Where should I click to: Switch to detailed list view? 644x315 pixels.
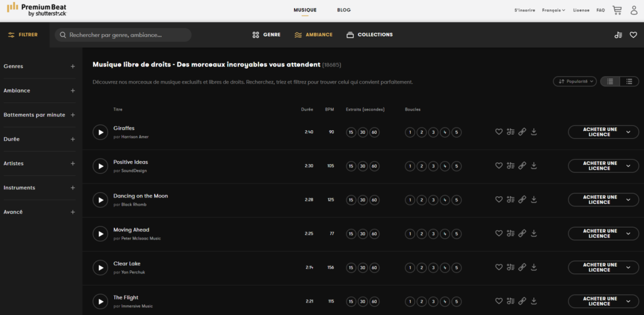tap(628, 81)
